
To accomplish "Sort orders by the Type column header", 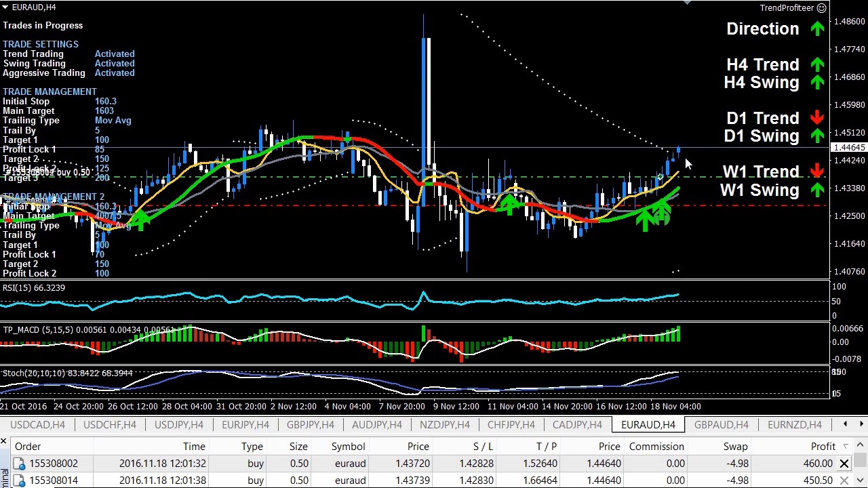I will (x=252, y=447).
